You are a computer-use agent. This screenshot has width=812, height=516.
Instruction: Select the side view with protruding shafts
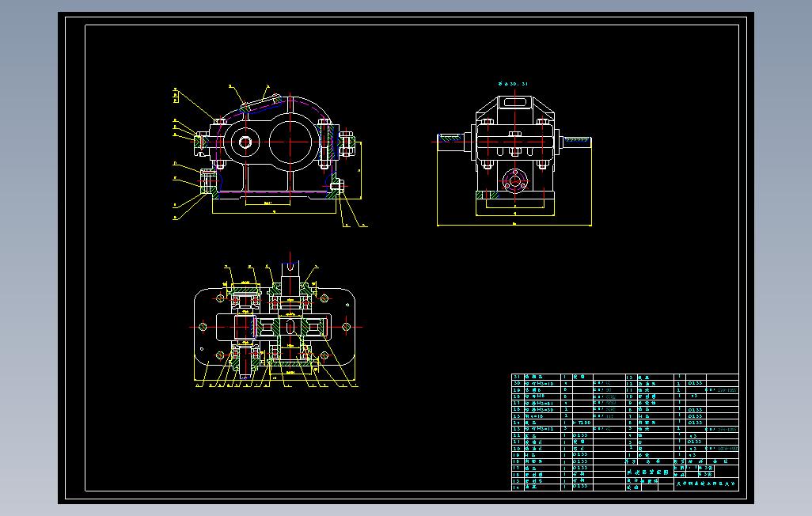pyautogui.click(x=514, y=158)
